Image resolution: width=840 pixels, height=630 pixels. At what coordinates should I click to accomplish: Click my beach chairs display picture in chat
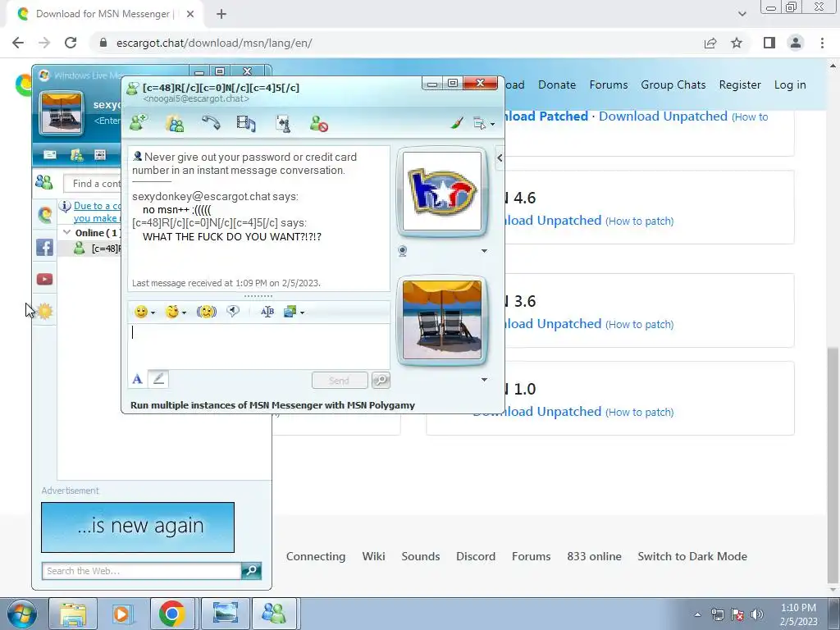[x=442, y=320]
